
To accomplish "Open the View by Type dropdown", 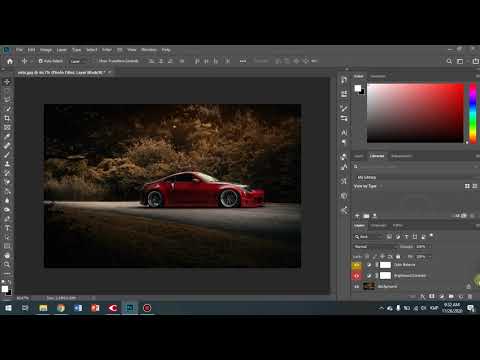I will (x=368, y=186).
